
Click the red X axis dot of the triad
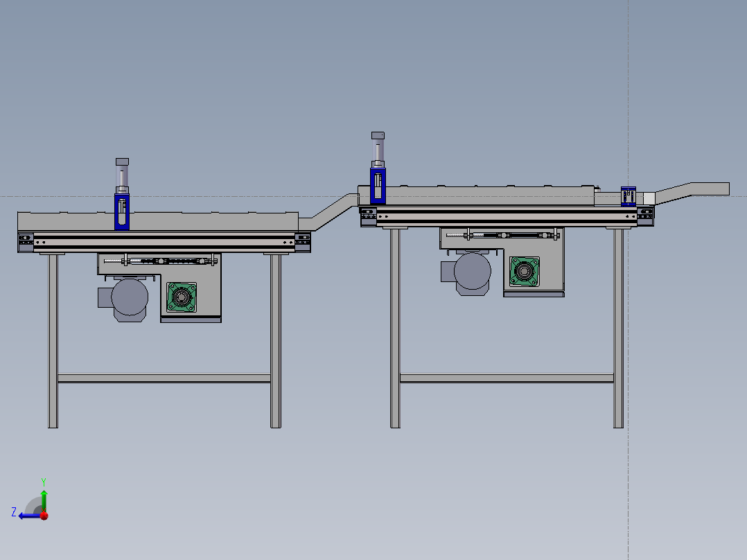44,516
